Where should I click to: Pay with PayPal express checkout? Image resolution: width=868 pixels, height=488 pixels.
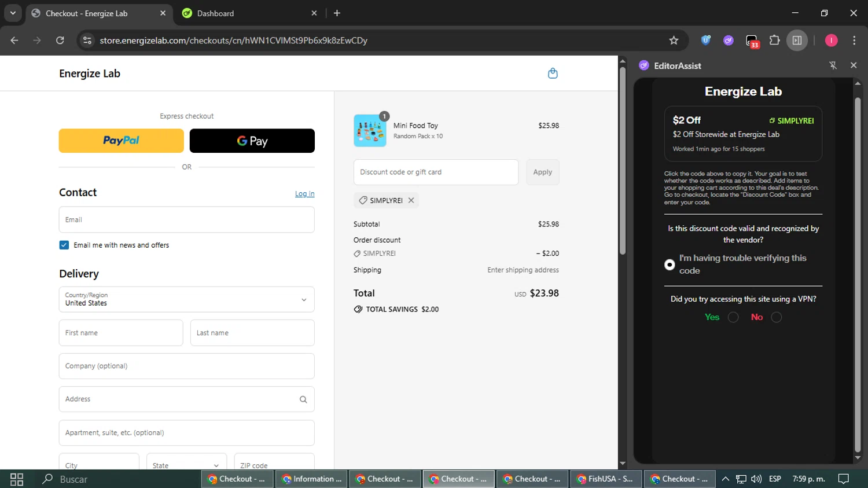click(121, 141)
